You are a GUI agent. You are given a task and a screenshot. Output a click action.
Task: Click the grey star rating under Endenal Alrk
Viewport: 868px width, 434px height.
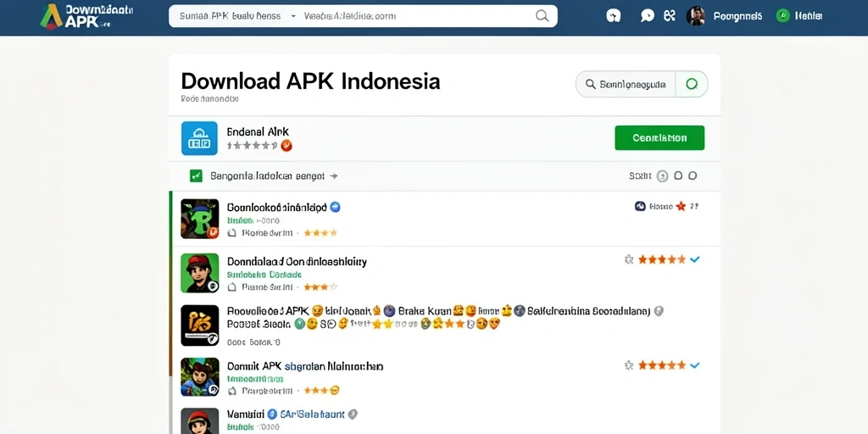point(252,146)
